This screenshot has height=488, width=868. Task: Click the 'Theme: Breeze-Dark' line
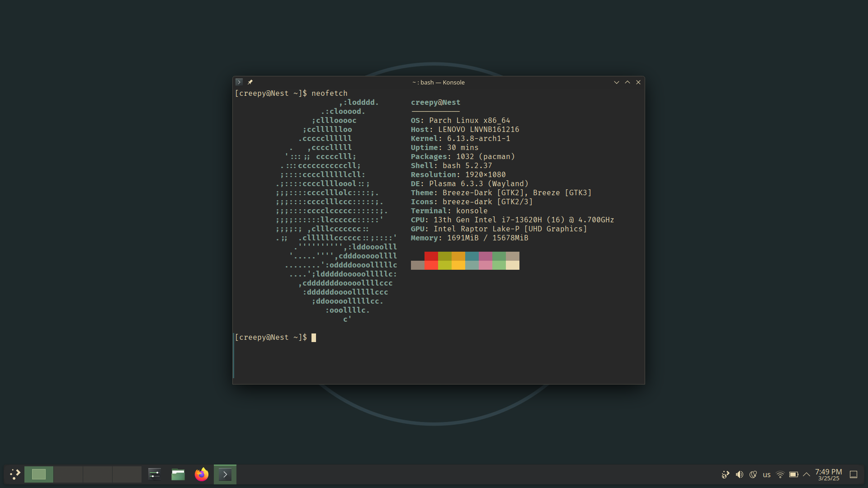coord(501,192)
